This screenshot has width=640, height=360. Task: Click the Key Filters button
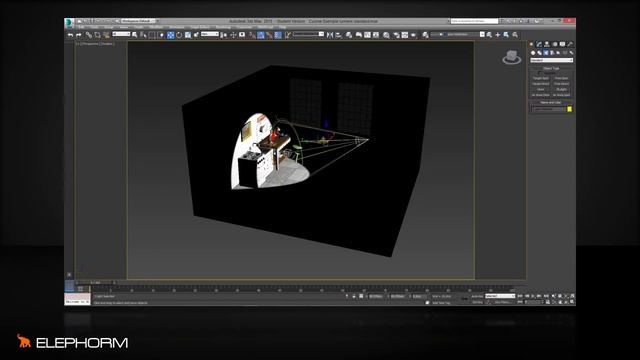502,302
